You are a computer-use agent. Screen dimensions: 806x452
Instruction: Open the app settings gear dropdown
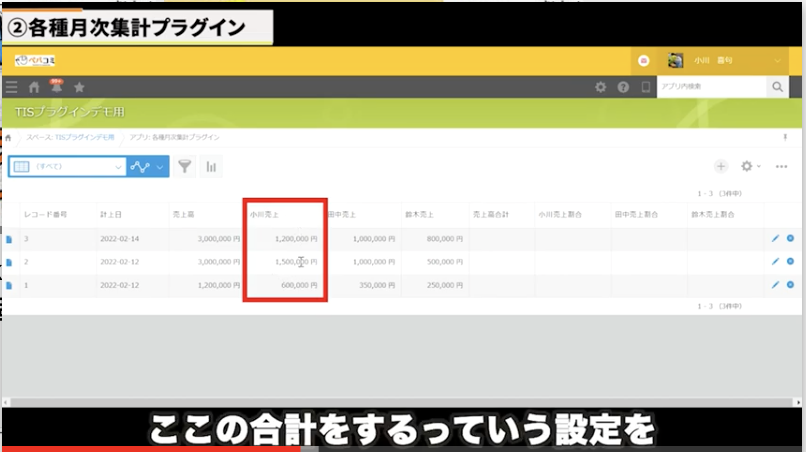[x=750, y=166]
